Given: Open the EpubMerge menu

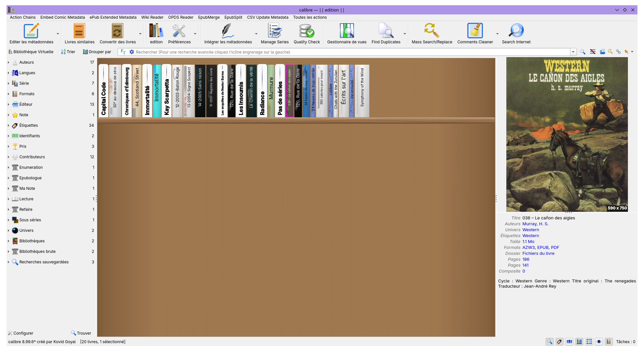Looking at the screenshot, I should 209,17.
